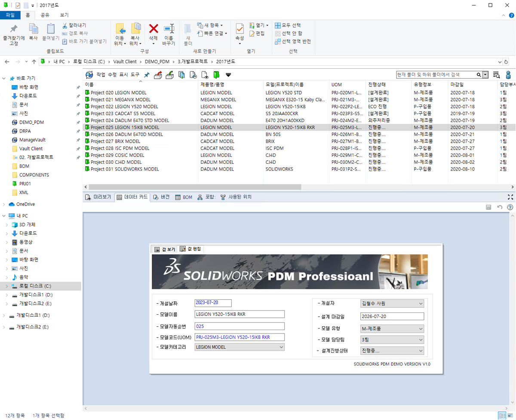Viewport: 516px width, 420px height.
Task: Collapse the 내 PC tree node
Action: pos(4,216)
